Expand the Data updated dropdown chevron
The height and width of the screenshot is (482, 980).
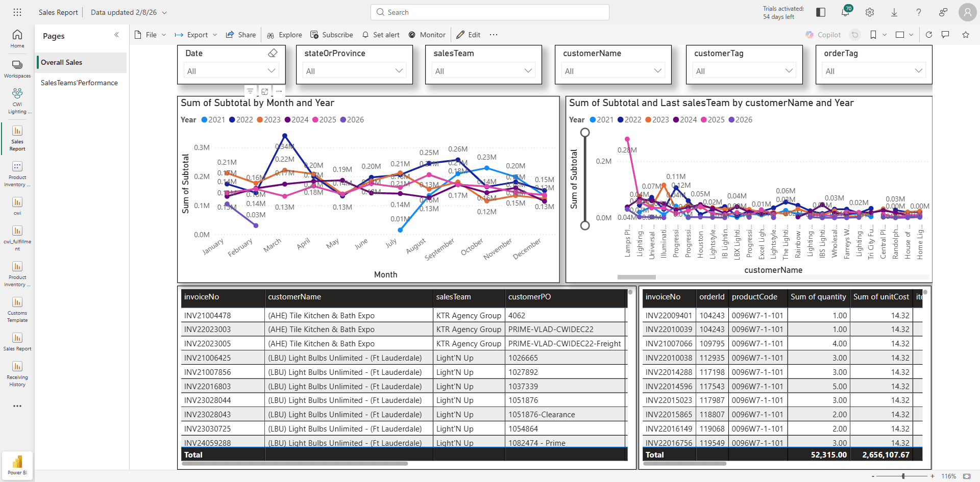click(x=164, y=13)
